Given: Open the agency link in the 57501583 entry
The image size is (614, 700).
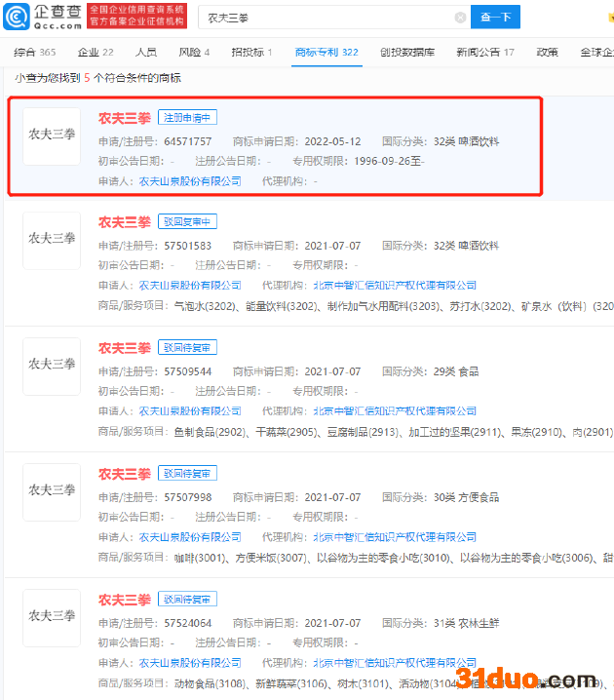Looking at the screenshot, I should click(395, 286).
